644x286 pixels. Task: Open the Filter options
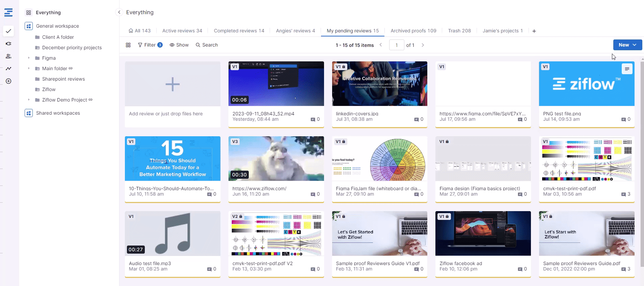pos(150,45)
